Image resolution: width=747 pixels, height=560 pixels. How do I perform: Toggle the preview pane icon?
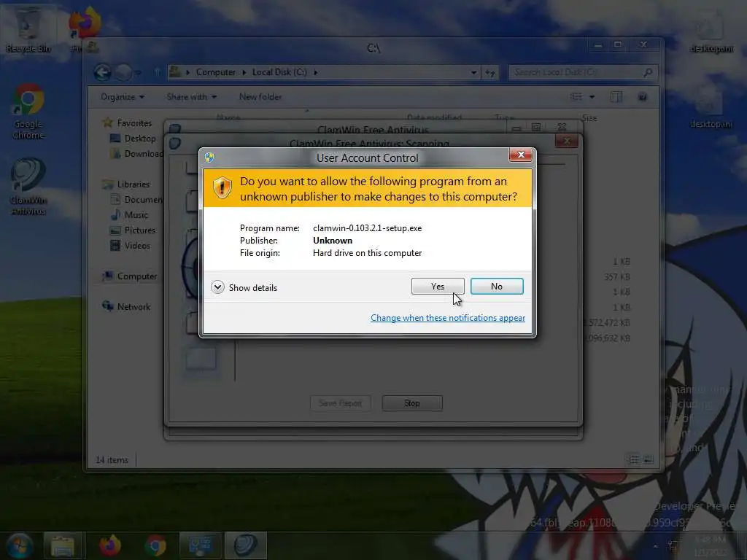tap(616, 97)
